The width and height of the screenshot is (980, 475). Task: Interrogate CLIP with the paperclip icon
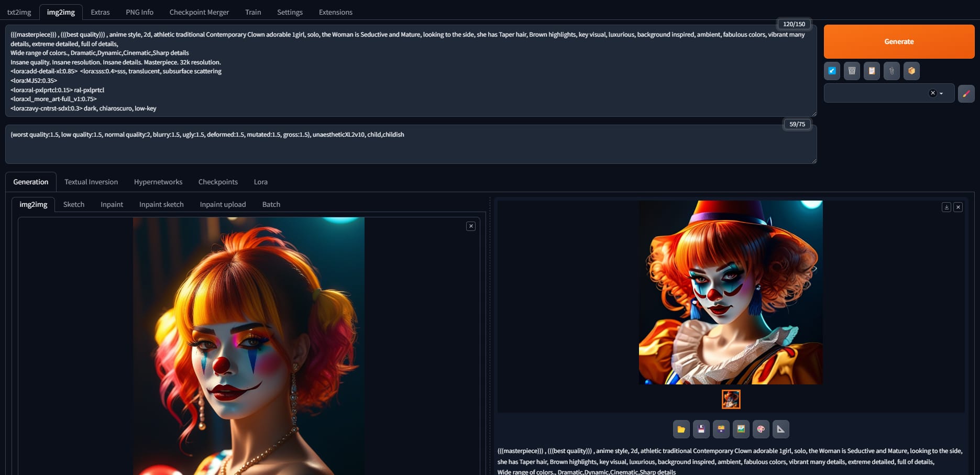891,71
